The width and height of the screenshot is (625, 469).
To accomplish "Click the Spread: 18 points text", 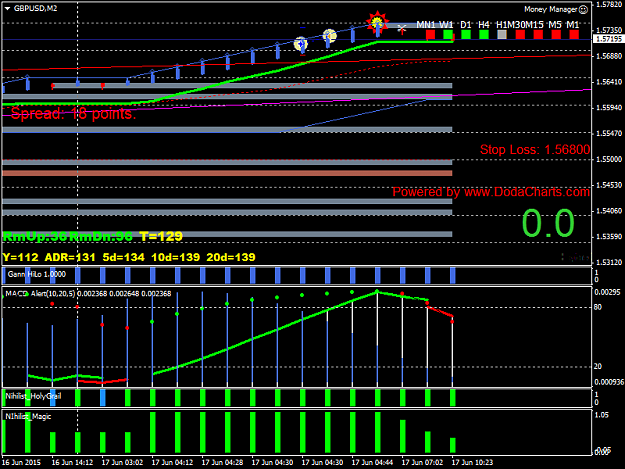I will tap(73, 114).
